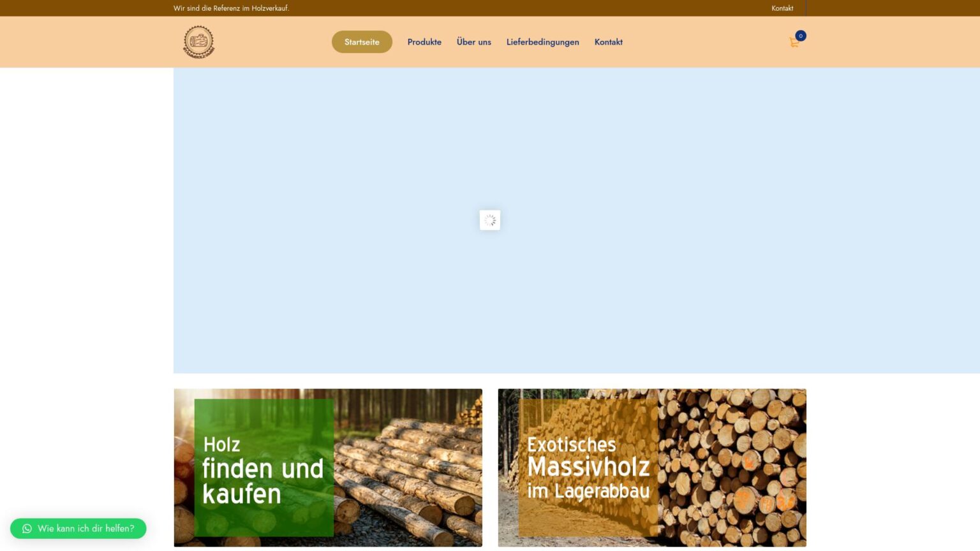Viewport: 980px width, 551px height.
Task: Open the shopping cart icon
Action: pyautogui.click(x=794, y=43)
